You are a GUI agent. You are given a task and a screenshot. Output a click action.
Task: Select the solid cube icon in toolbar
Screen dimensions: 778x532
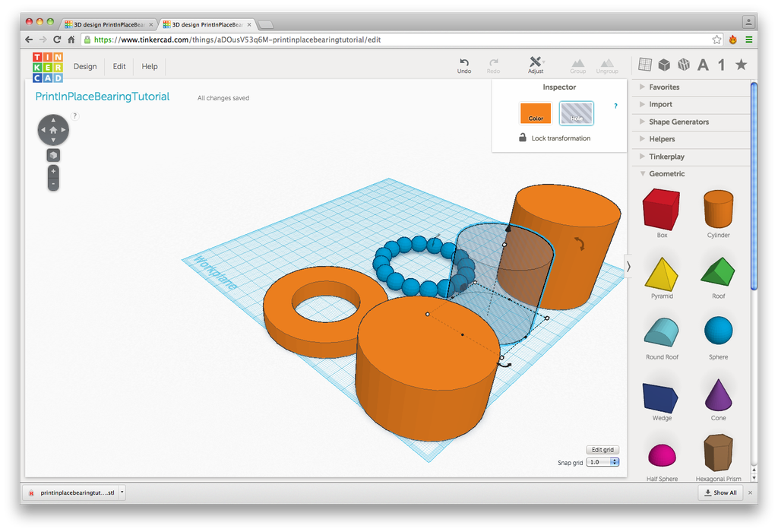[x=664, y=65]
